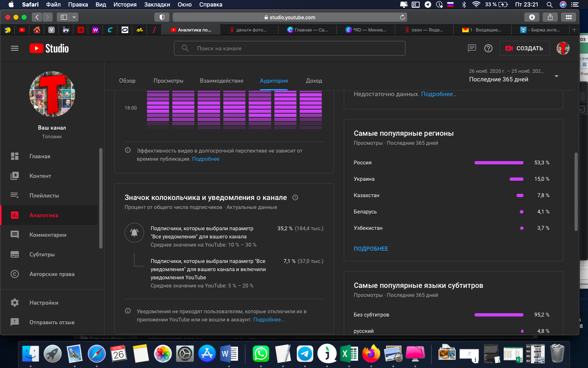Click channel profile picture in sidebar
The width and height of the screenshot is (588, 368).
click(52, 94)
